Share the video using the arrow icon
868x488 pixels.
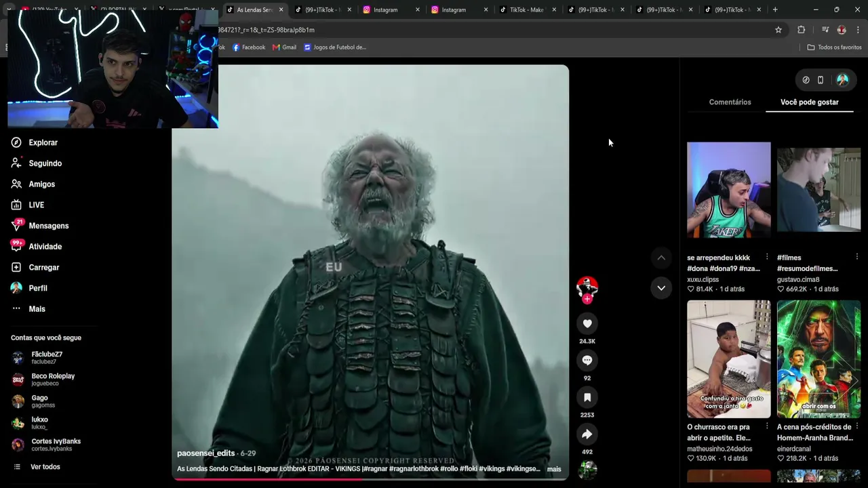(587, 434)
